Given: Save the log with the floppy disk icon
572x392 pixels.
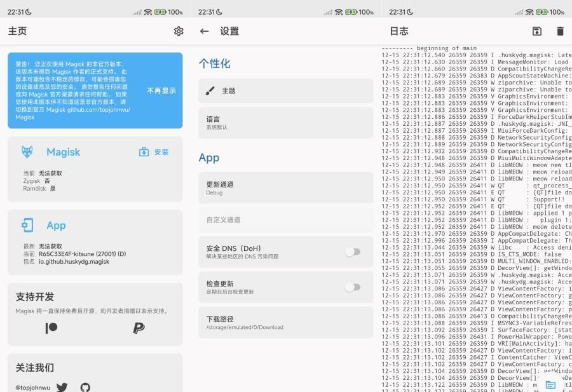Looking at the screenshot, I should [x=537, y=31].
